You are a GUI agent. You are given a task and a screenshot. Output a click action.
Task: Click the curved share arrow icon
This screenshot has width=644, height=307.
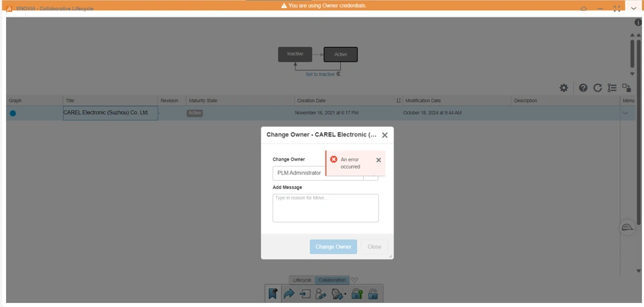pos(289,294)
